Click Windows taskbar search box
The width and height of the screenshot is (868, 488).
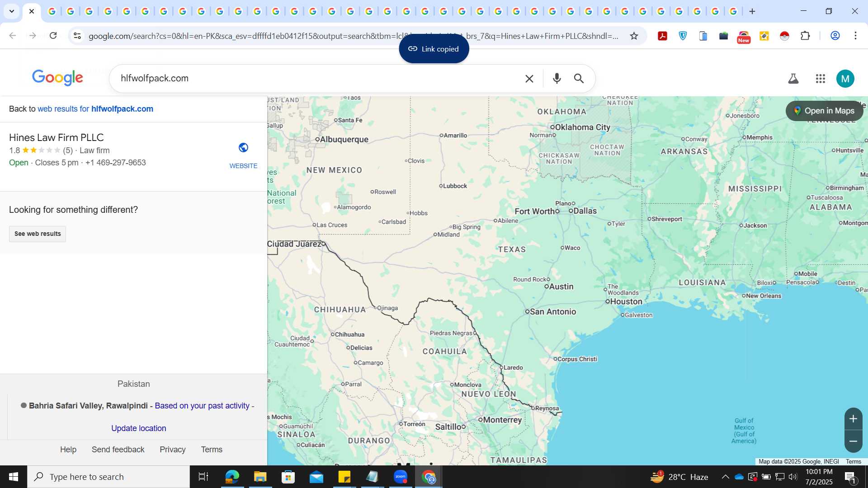tap(108, 477)
